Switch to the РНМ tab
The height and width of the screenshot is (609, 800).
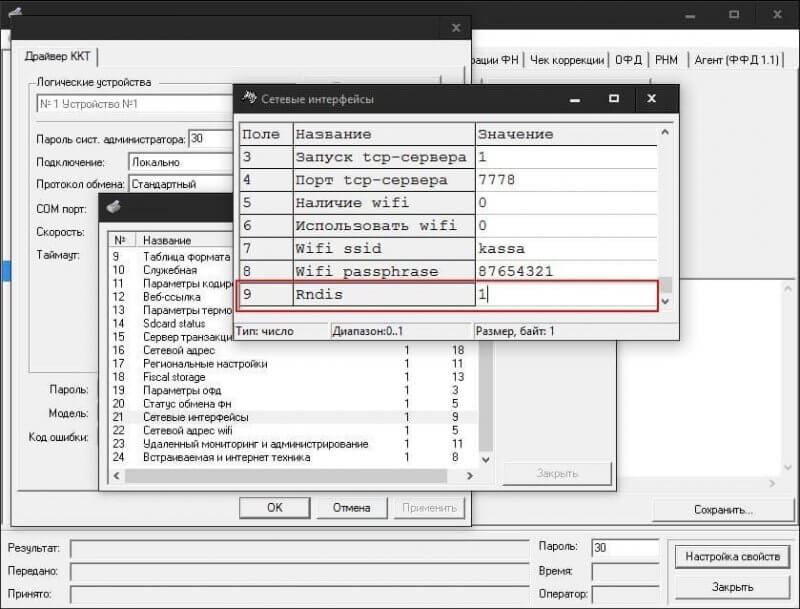(665, 59)
